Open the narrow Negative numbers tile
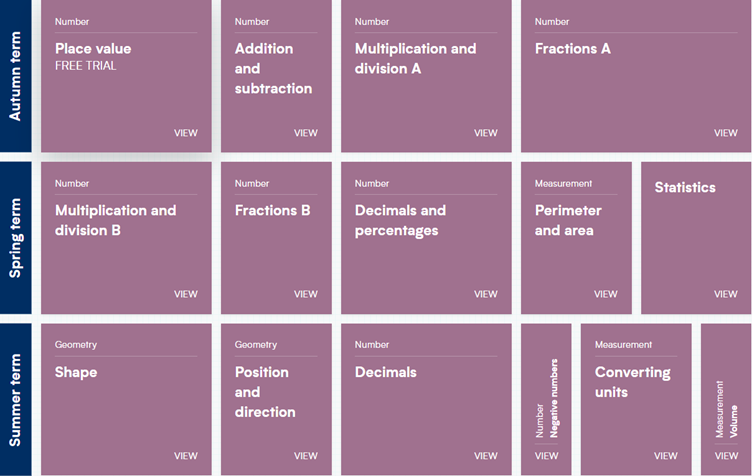This screenshot has width=752, height=476. point(546,399)
